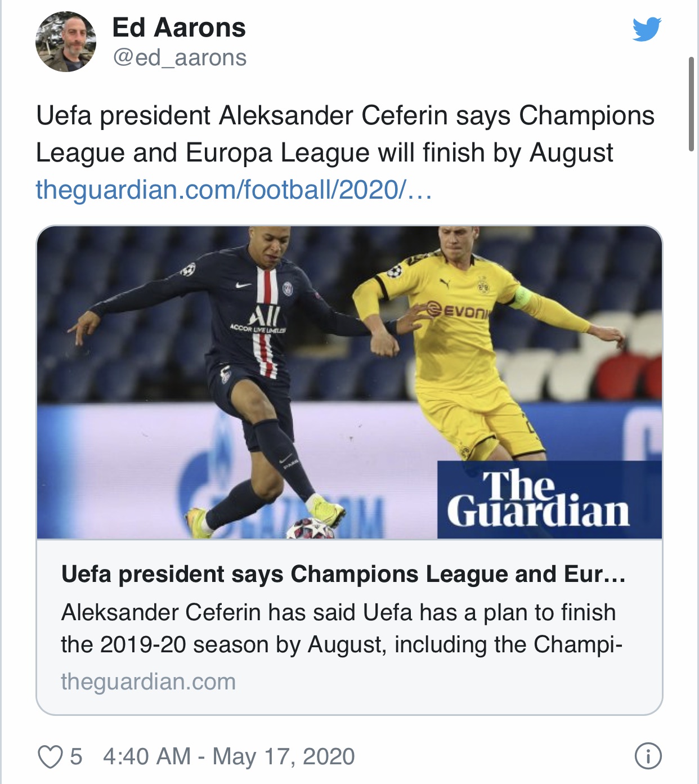
Task: Click the like count number 5
Action: pos(76,756)
